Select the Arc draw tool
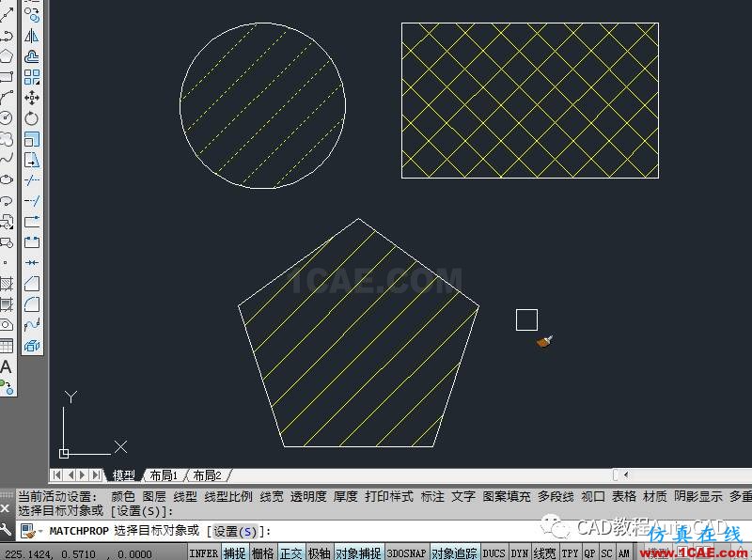 tap(7, 98)
